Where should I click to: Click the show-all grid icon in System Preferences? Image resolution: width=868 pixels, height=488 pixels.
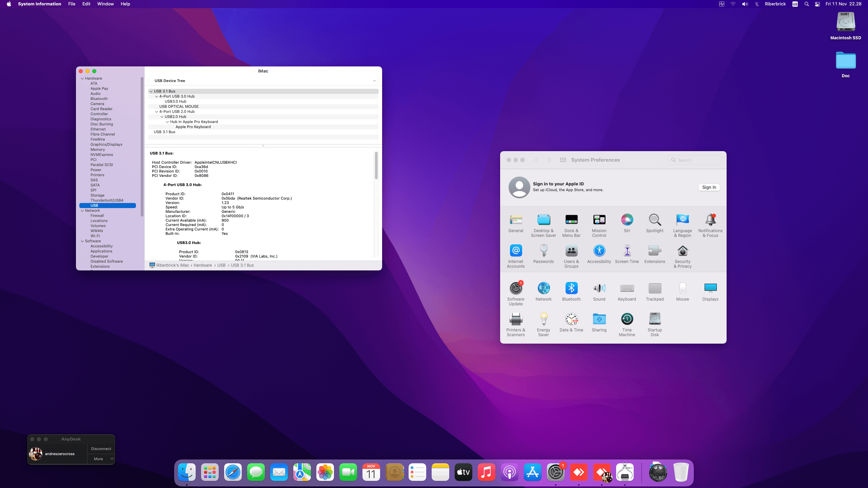pyautogui.click(x=563, y=160)
